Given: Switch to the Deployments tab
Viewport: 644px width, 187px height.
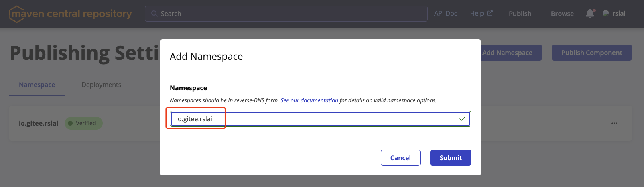Looking at the screenshot, I should (x=101, y=85).
